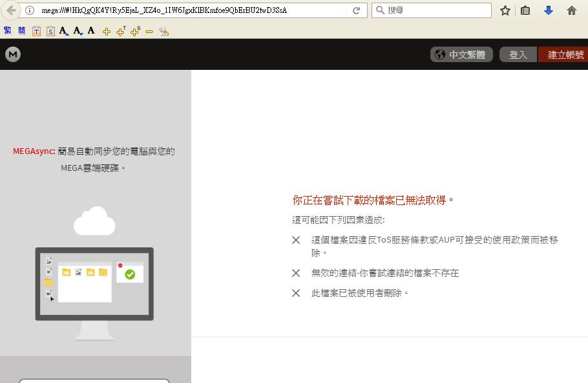Click the magnifier icon in the search box
This screenshot has width=588, height=383.
click(380, 10)
